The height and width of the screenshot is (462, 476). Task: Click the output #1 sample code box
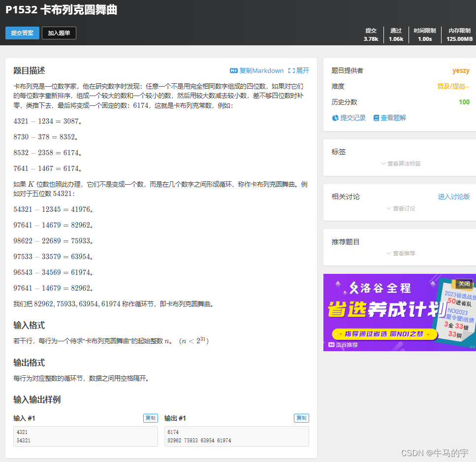[236, 436]
